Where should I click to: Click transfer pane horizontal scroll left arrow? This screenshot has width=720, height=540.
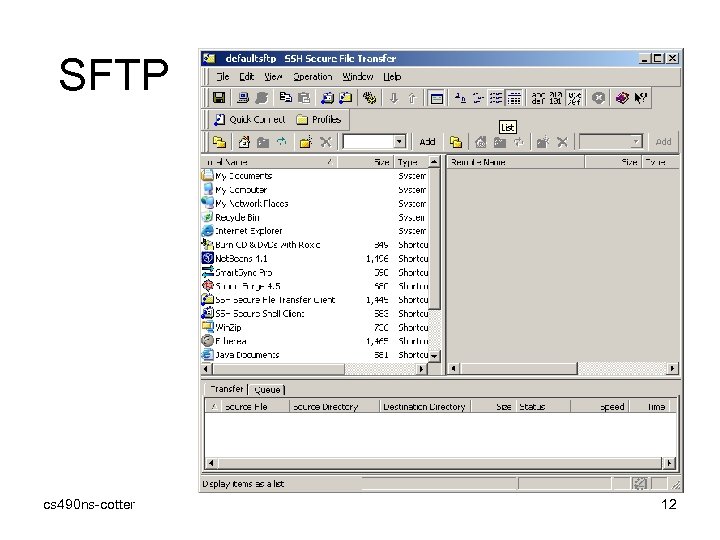coord(211,463)
